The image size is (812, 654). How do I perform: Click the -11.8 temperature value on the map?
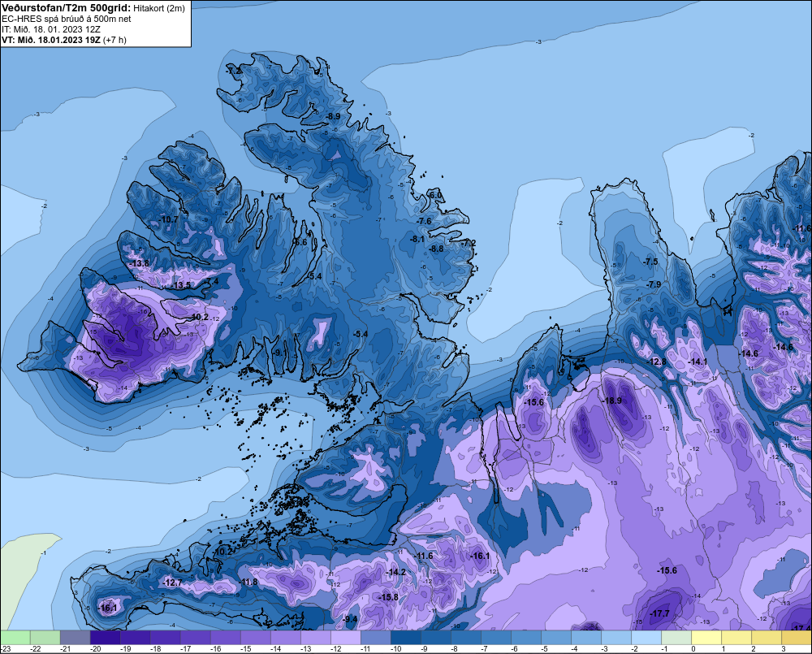coord(248,582)
